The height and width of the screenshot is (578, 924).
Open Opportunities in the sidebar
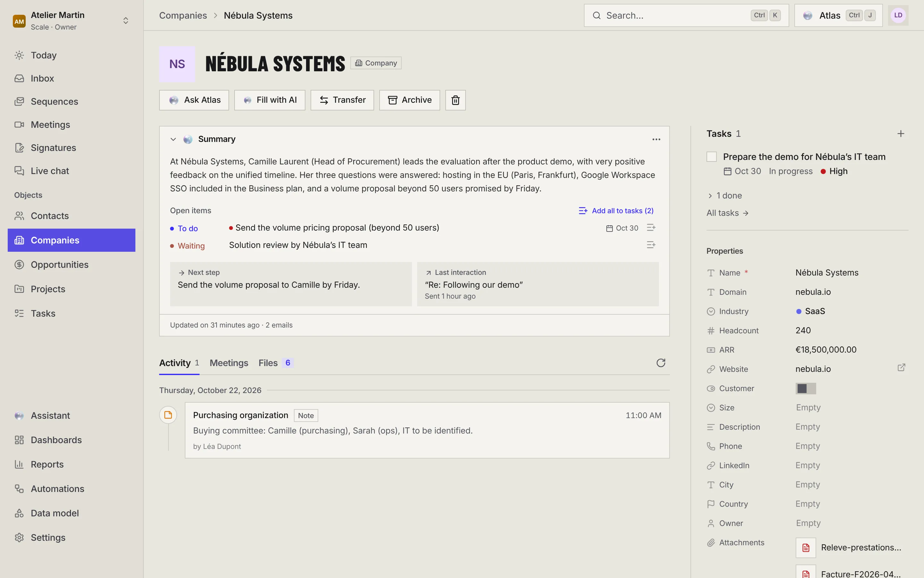point(72,265)
